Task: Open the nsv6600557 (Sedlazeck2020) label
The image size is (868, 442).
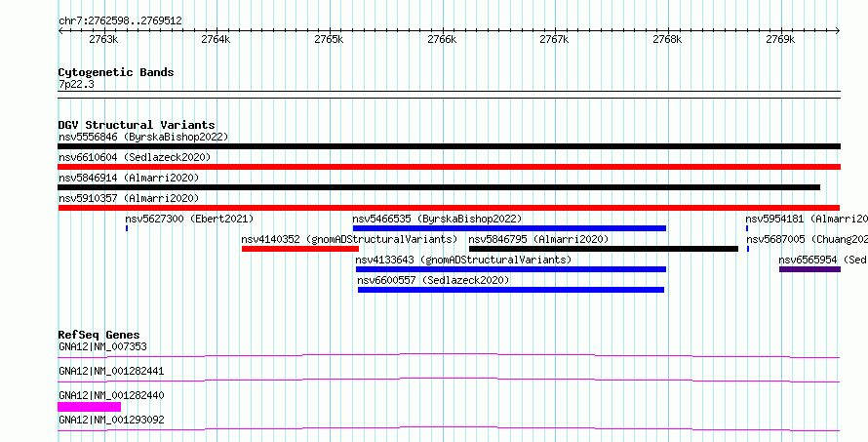Action: pos(433,280)
